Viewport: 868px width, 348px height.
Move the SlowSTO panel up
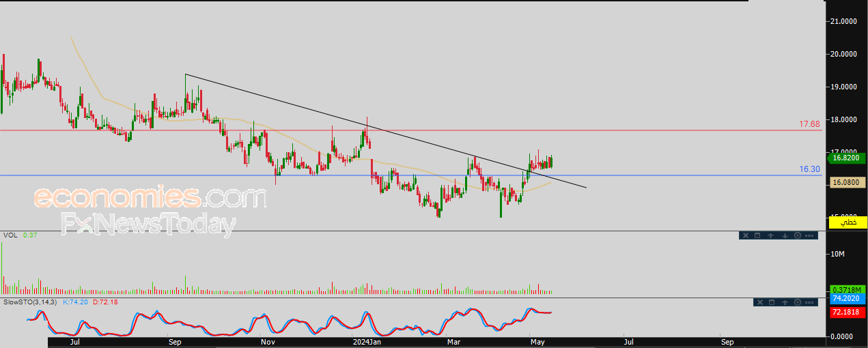[x=785, y=302]
